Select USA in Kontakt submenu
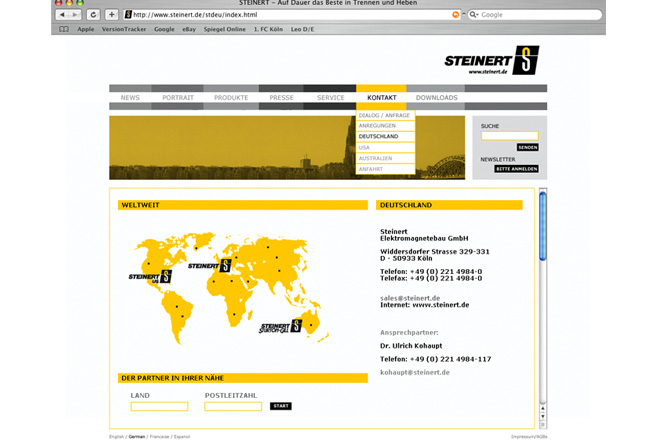 click(385, 148)
